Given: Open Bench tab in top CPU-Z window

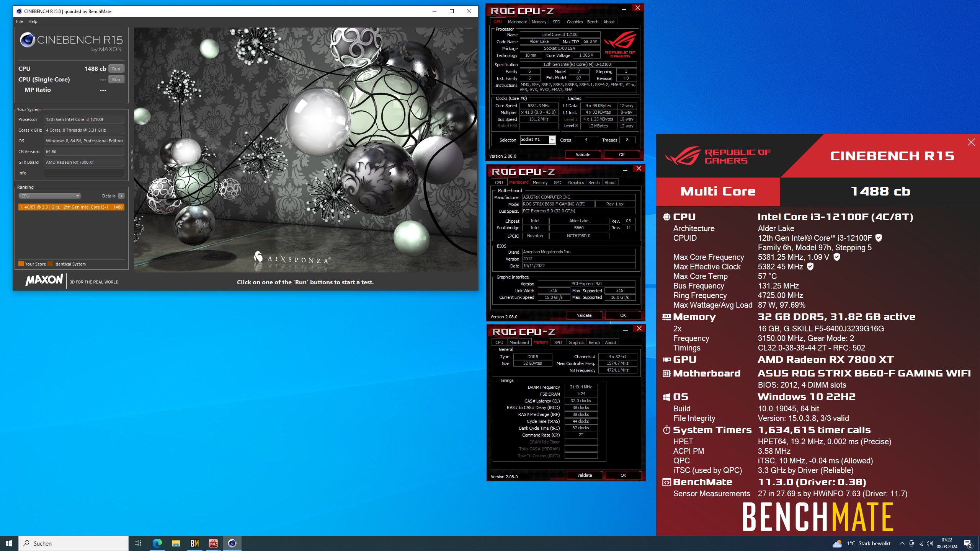Looking at the screenshot, I should [x=593, y=22].
